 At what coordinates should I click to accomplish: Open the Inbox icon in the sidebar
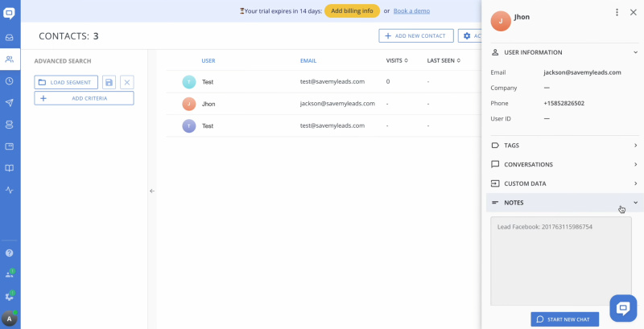[x=9, y=38]
